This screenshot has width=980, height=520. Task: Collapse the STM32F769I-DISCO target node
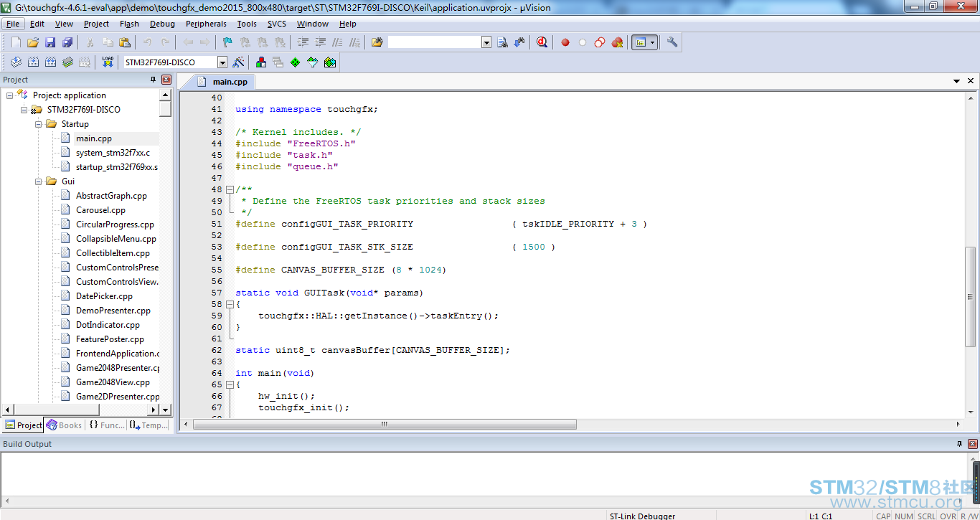click(x=24, y=110)
